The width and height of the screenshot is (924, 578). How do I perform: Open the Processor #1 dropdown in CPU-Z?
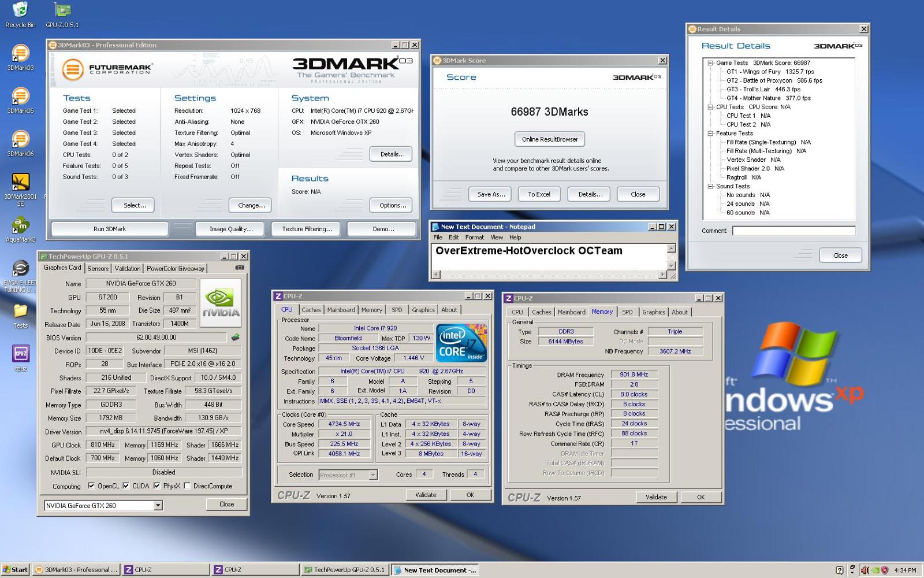pos(373,475)
